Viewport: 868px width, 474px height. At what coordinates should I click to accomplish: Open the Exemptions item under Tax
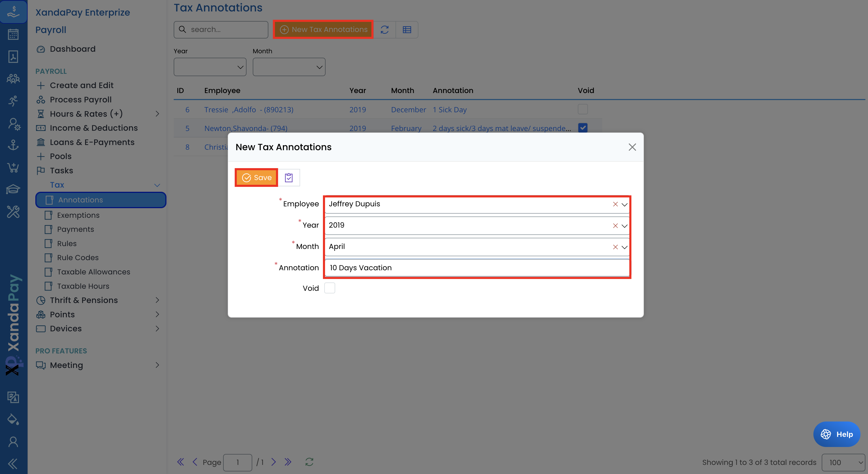click(x=78, y=215)
